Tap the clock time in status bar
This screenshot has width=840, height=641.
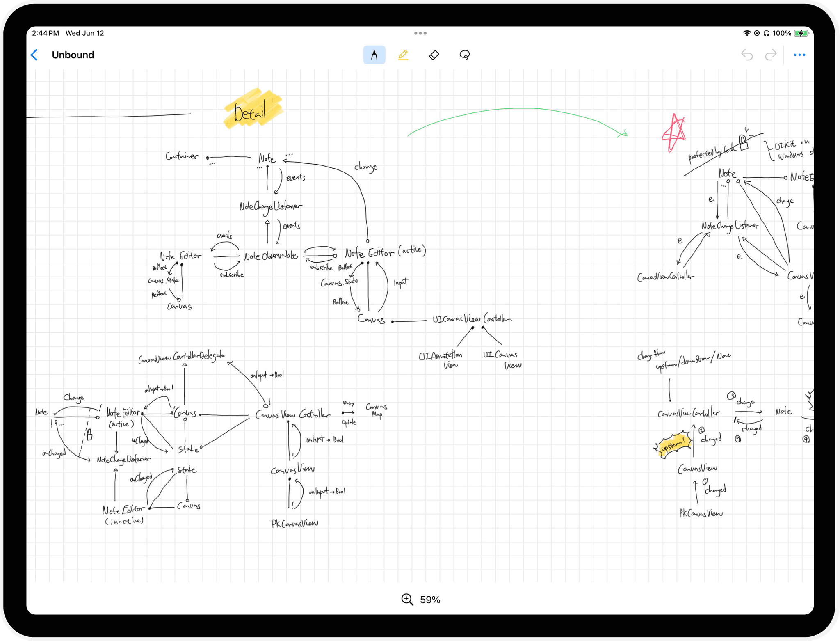[46, 33]
